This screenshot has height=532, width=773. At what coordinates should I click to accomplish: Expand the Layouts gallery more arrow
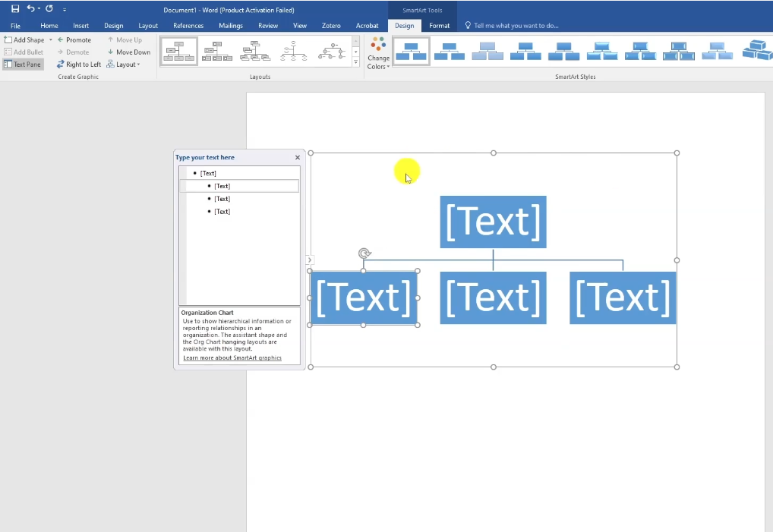[355, 62]
